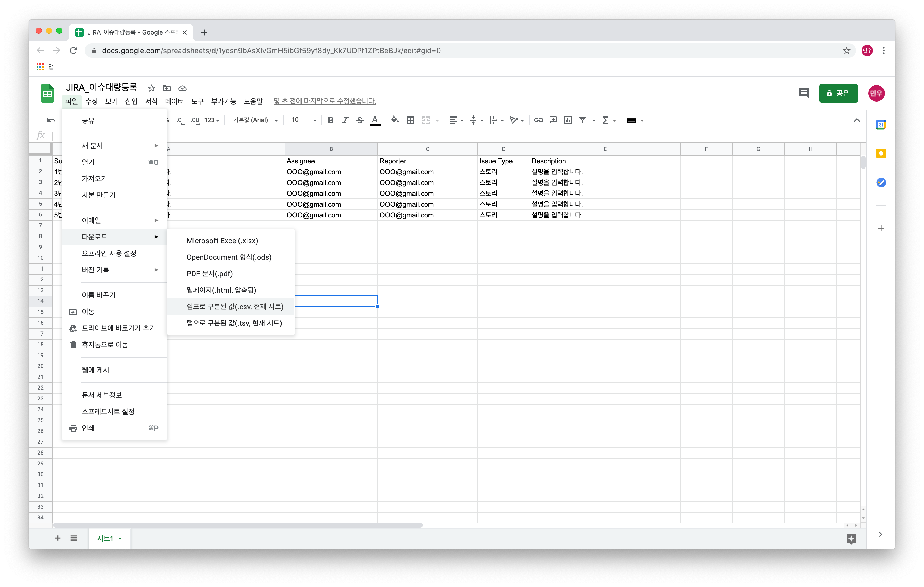This screenshot has width=924, height=587.
Task: Click the Italic formatting icon
Action: click(x=345, y=120)
